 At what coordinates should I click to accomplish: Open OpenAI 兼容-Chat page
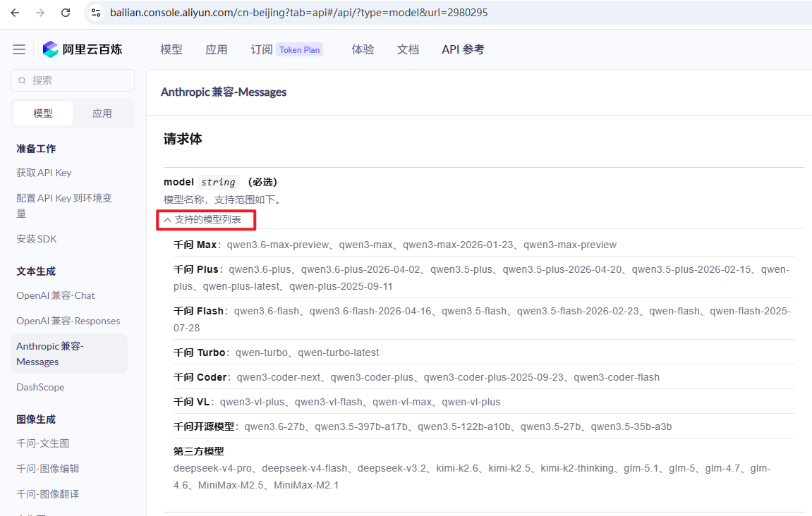pos(56,295)
